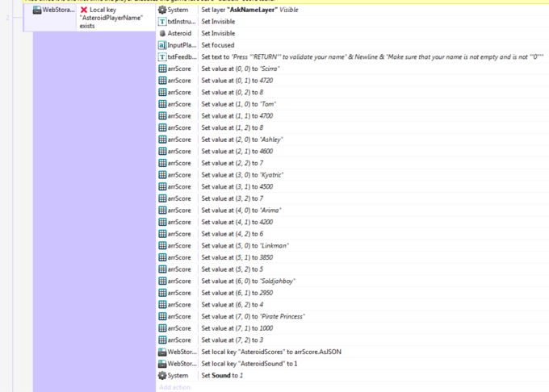Click arrScore array icon in the "Scirra" row
The width and height of the screenshot is (549, 392).
coord(162,69)
